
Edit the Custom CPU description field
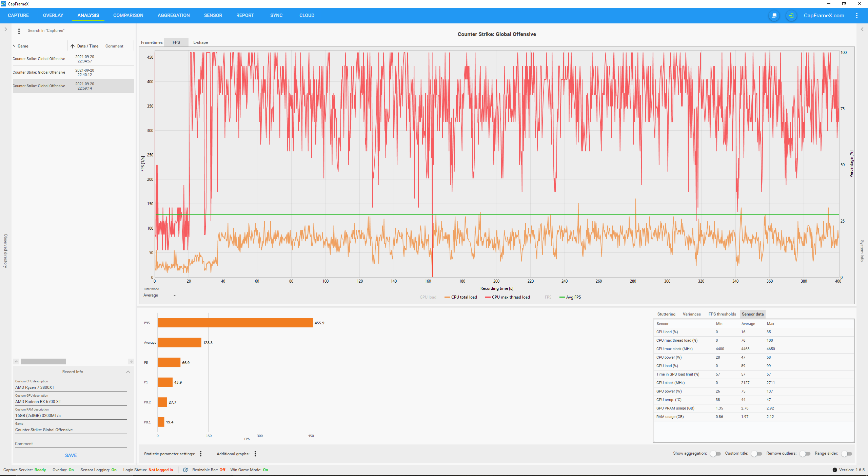pyautogui.click(x=71, y=387)
